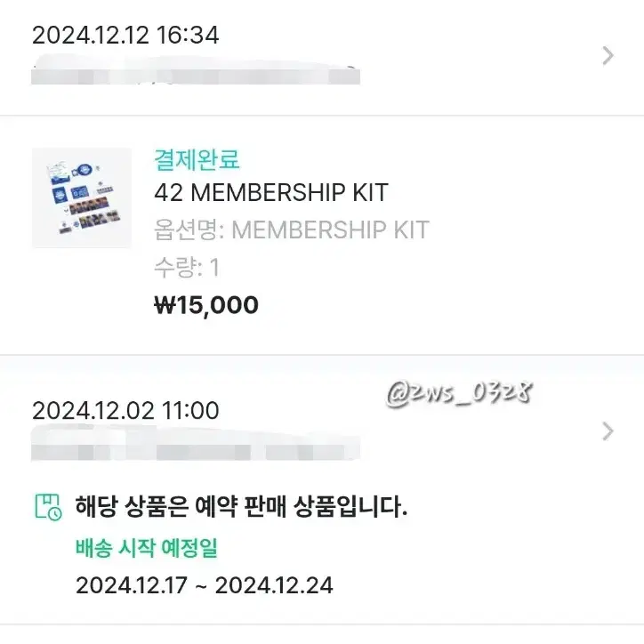Tap the pre-order package clock icon
The width and height of the screenshot is (644, 644).
(x=48, y=507)
